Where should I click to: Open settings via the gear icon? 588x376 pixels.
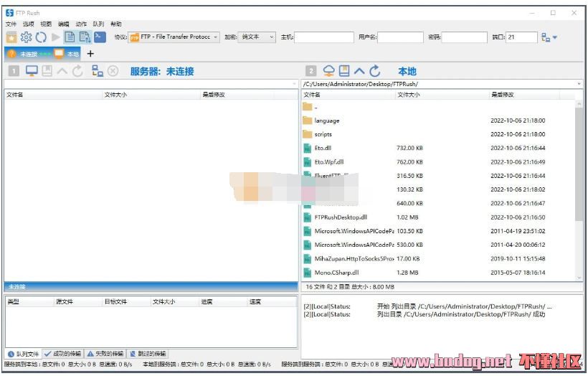coord(26,37)
